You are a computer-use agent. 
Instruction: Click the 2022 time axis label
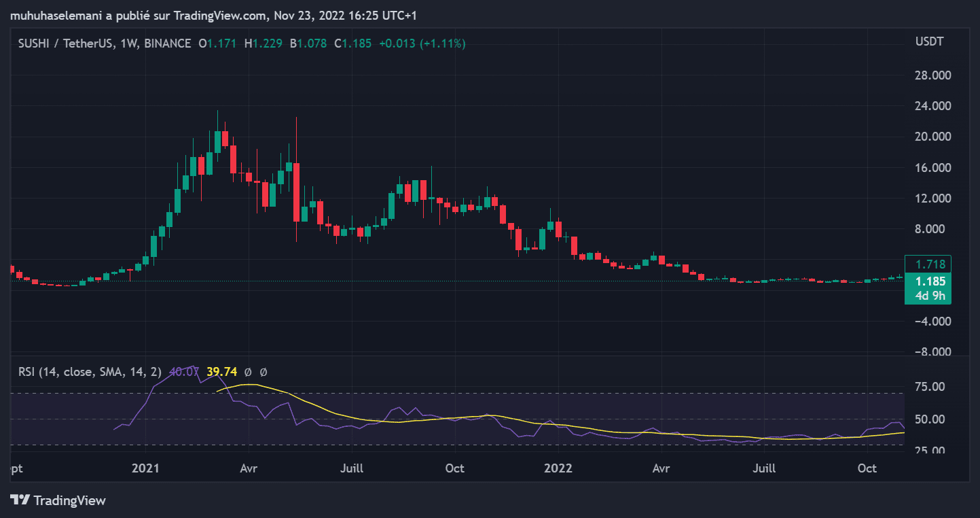pos(558,468)
